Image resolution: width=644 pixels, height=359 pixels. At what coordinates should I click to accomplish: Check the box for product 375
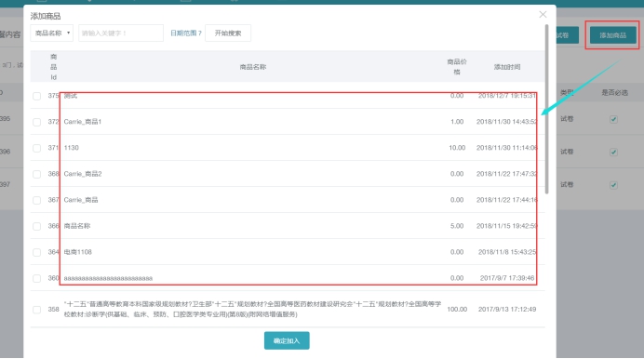(37, 96)
